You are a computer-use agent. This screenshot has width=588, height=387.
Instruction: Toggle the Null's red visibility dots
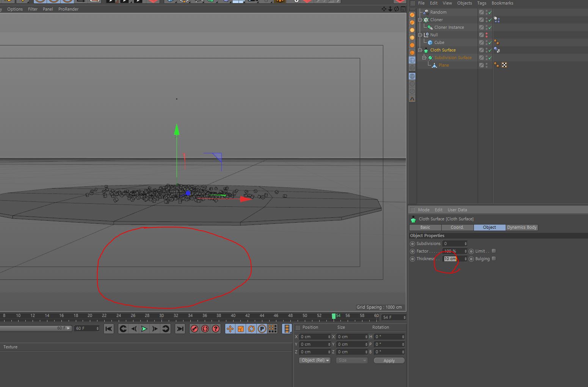(x=487, y=35)
